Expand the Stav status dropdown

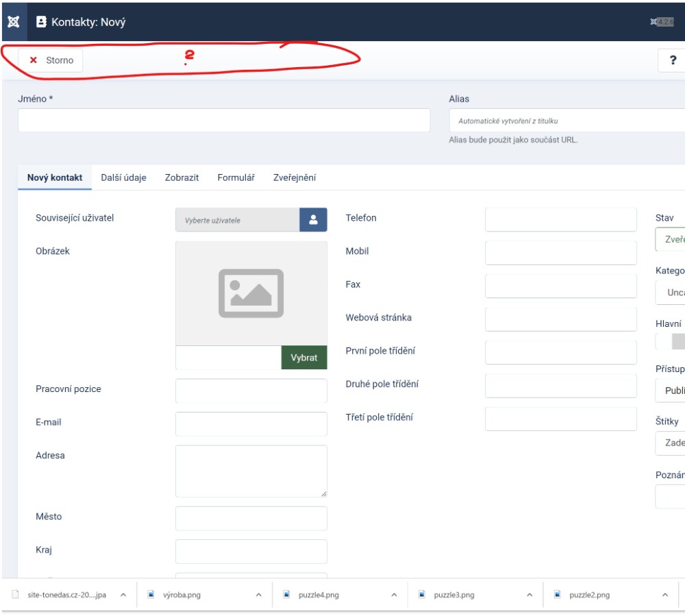click(671, 240)
